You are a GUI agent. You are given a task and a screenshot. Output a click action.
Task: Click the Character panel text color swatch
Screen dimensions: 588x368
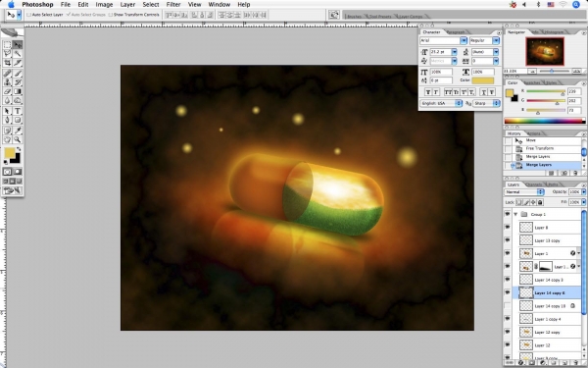[x=483, y=80]
